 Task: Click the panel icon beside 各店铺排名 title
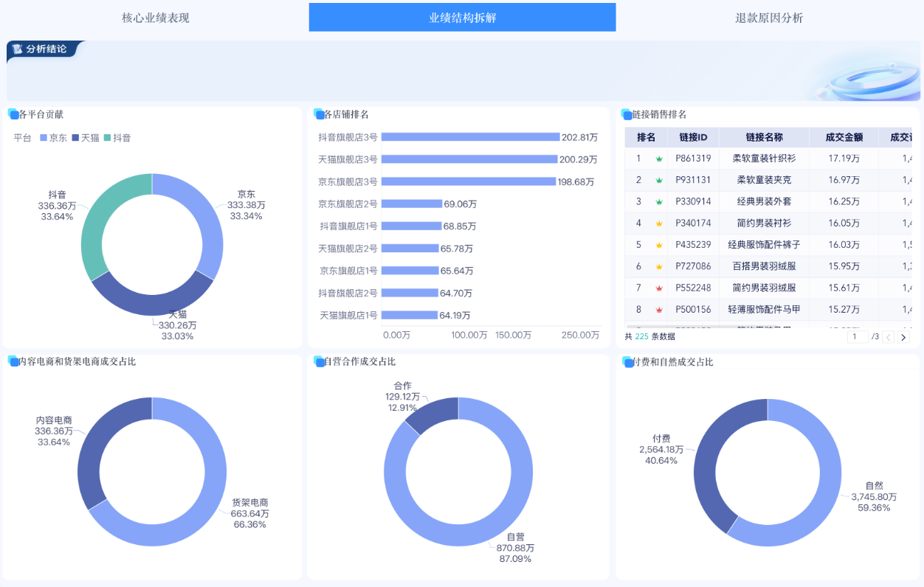tap(317, 114)
